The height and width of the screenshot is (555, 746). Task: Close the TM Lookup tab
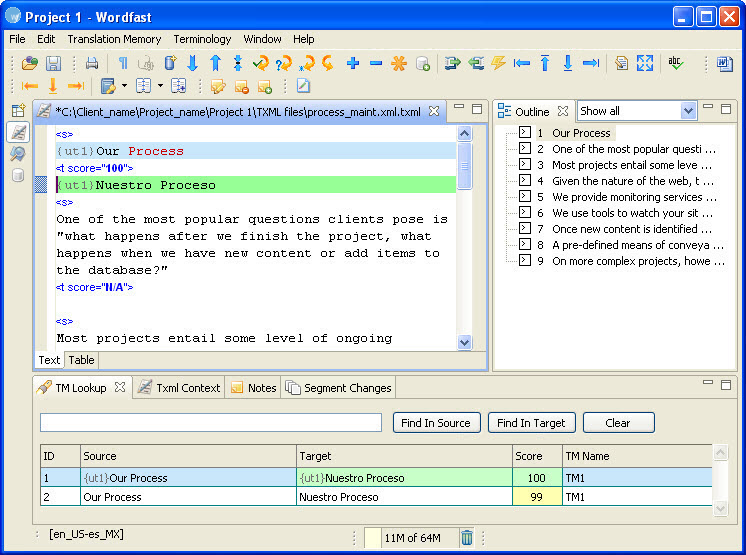120,388
